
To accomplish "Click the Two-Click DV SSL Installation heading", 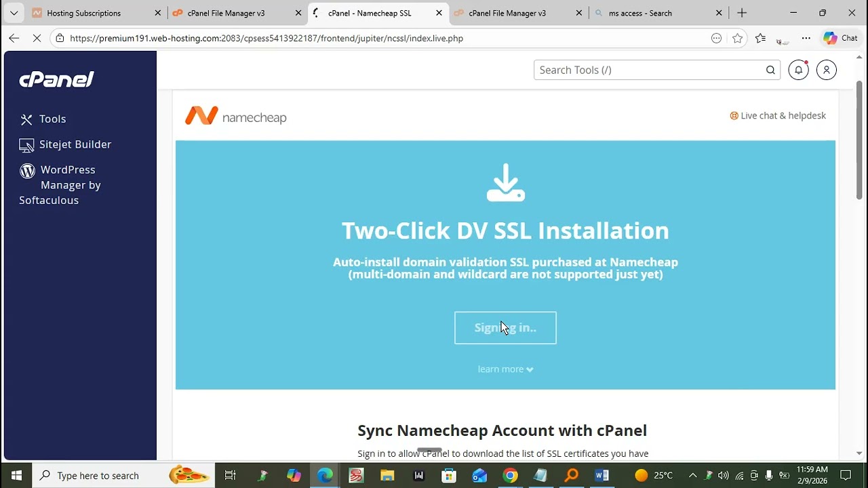I will point(505,230).
